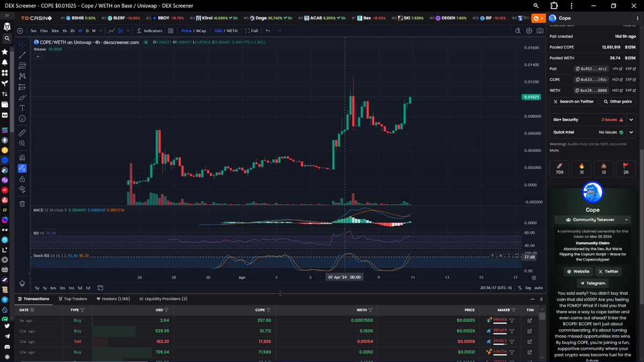Screen dimensions: 644x362
Task: Open the chart layout grid selector
Action: pyautogui.click(x=171, y=31)
